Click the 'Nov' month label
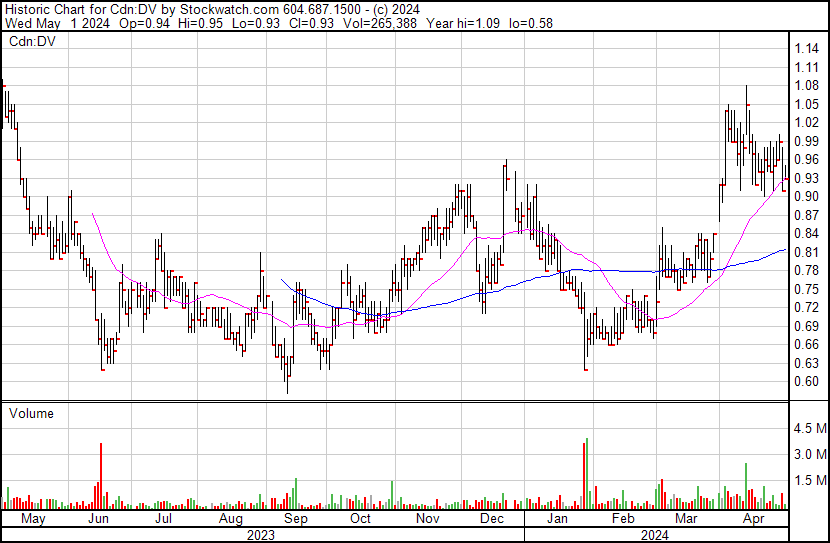This screenshot has height=543, width=830. pos(428,519)
